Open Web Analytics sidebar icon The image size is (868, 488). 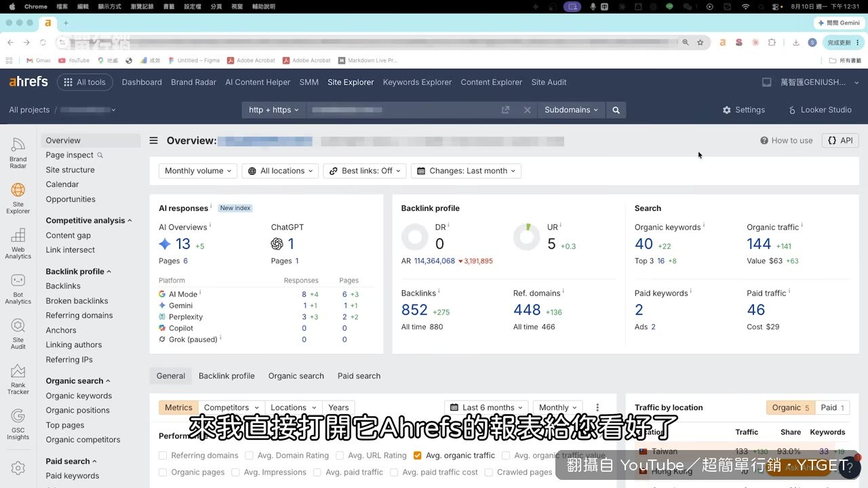pos(18,243)
